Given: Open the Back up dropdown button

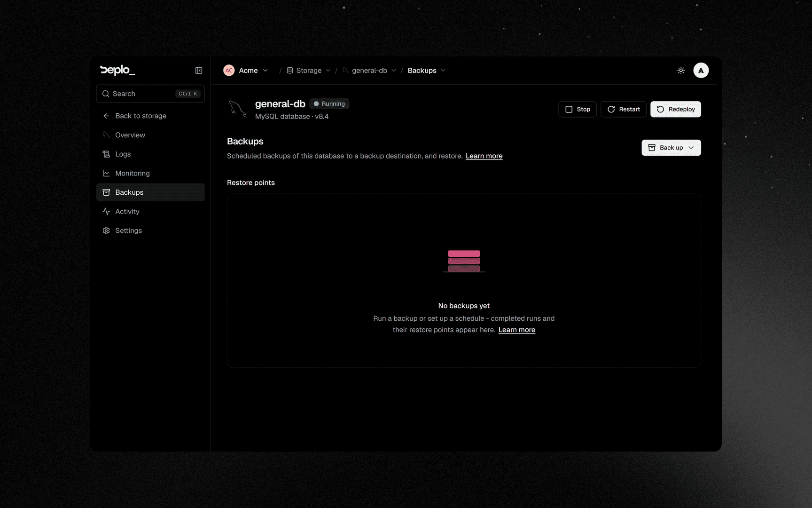Looking at the screenshot, I should 671,148.
